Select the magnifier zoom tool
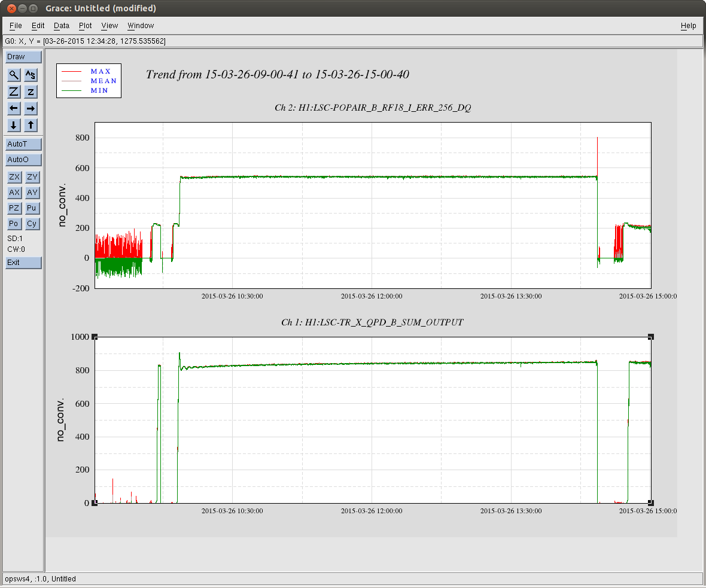Viewport: 706px width, 588px height. [x=14, y=75]
